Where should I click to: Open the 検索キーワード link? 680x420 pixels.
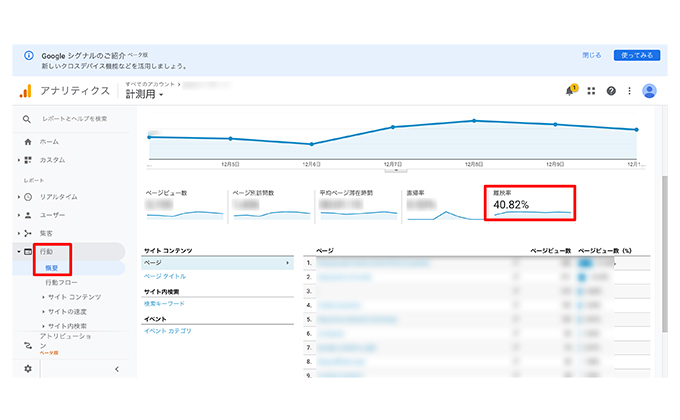point(164,304)
